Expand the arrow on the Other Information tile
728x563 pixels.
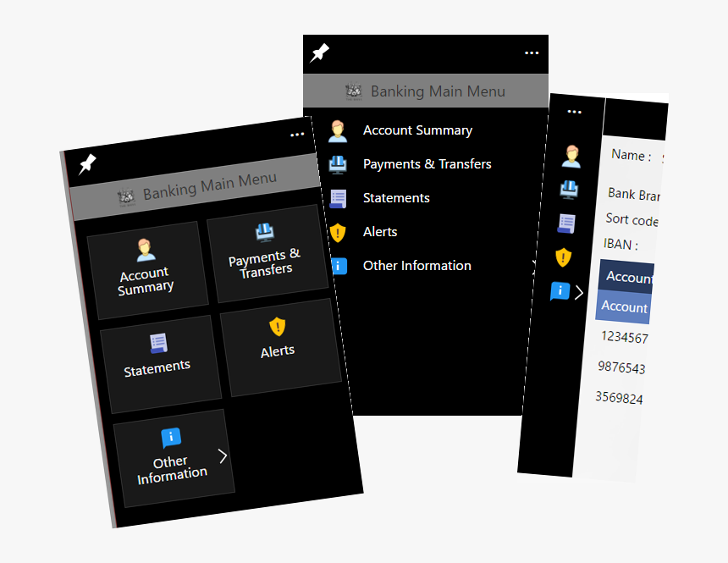pos(223,456)
